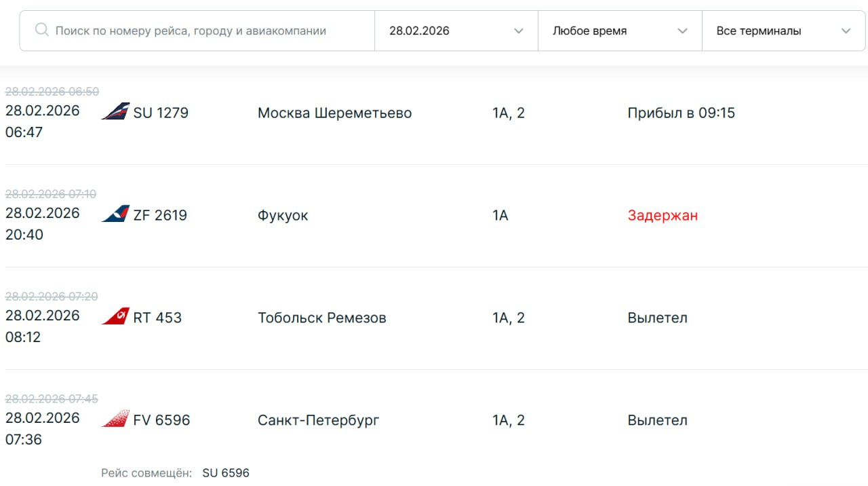The image size is (868, 486).
Task: Click the search magnifier icon
Action: tap(41, 31)
